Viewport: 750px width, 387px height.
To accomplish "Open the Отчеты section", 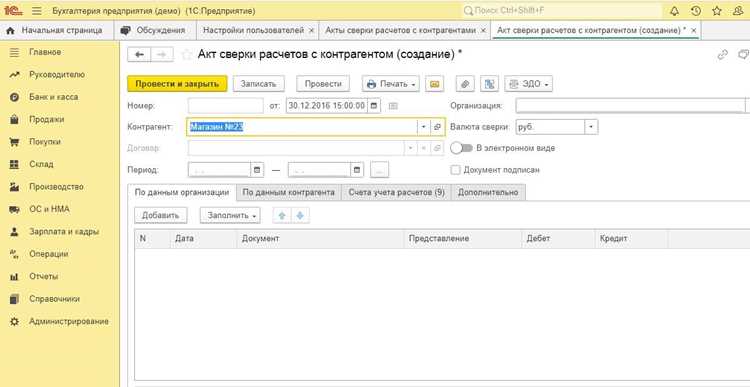I will [x=44, y=276].
